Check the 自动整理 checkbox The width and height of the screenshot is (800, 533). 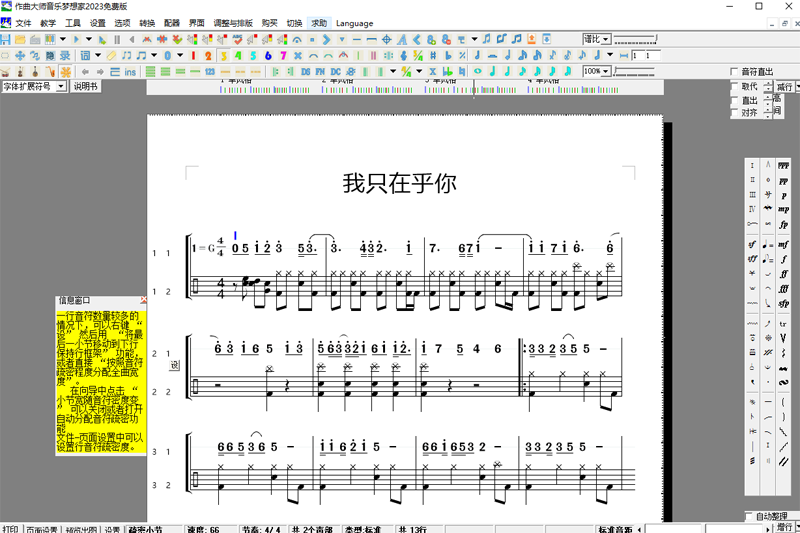pos(749,516)
